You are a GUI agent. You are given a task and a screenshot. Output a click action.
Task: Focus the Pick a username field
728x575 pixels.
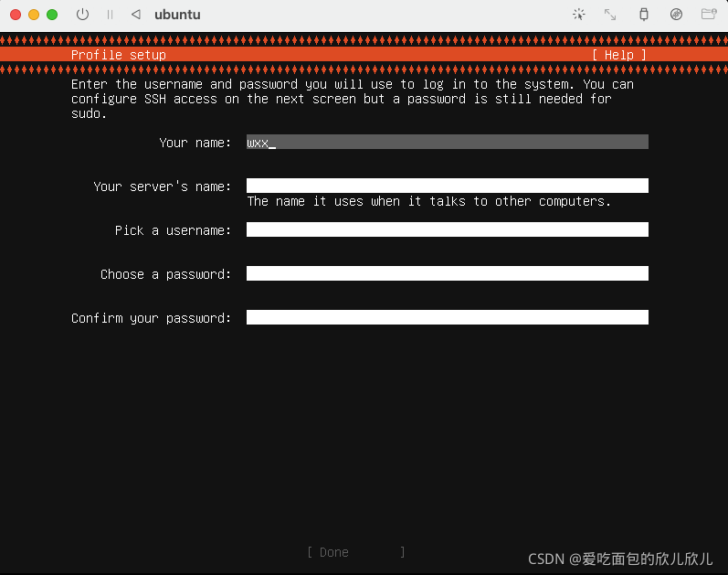pos(447,229)
